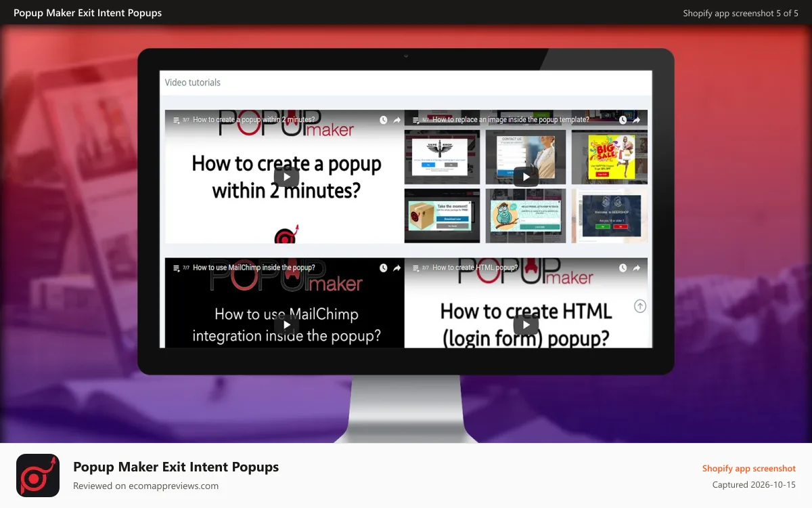Click Watch later clock on MailChimp video
This screenshot has height=508, width=812.
point(384,268)
